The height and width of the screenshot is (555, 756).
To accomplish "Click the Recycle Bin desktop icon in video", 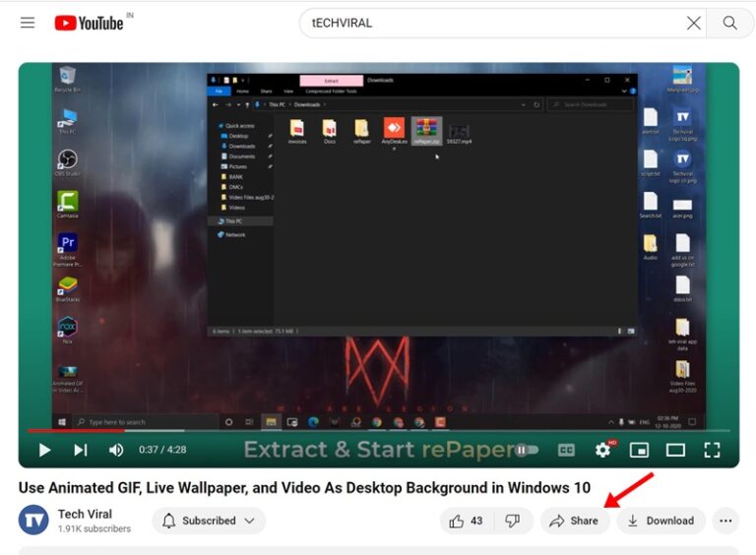I will (68, 80).
